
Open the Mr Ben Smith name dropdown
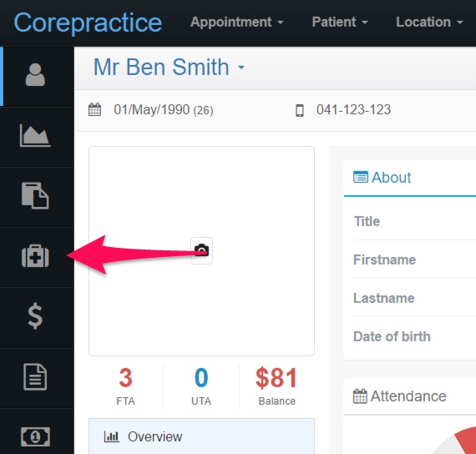pyautogui.click(x=169, y=67)
